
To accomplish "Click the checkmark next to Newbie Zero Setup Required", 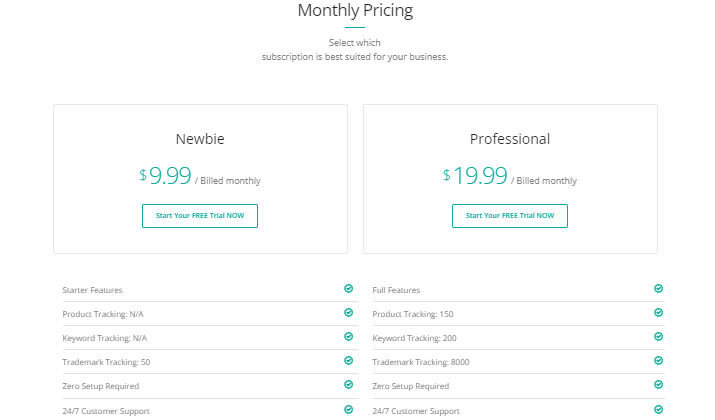I will point(348,384).
